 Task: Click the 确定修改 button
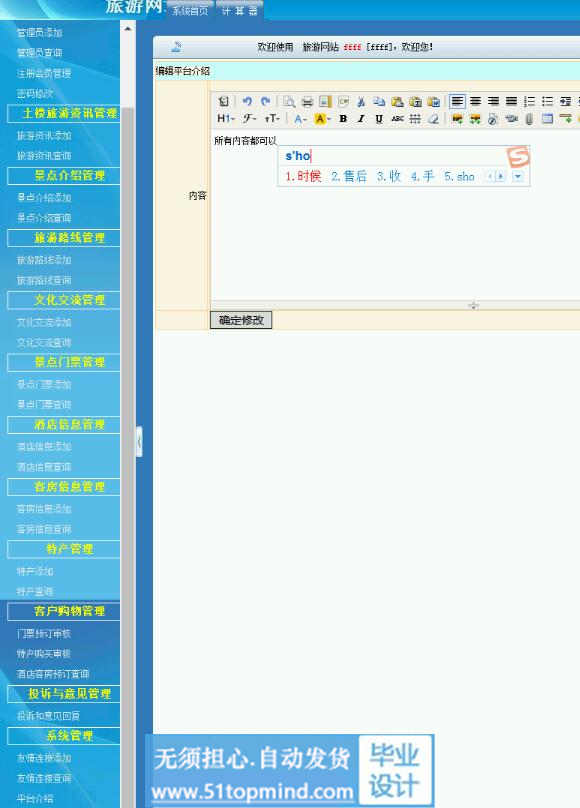point(241,320)
